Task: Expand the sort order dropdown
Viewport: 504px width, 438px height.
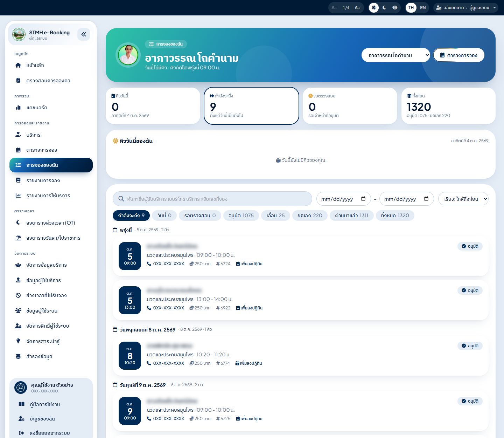Action: (463, 199)
